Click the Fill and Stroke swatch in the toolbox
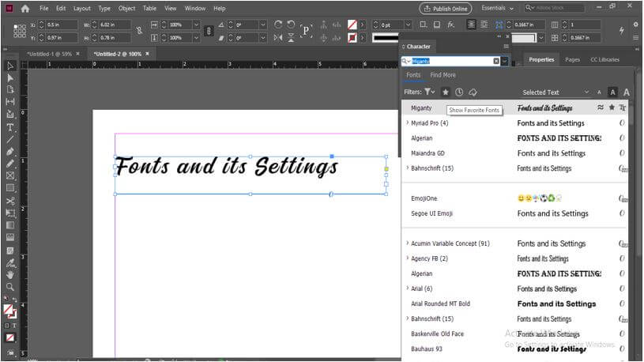The width and height of the screenshot is (644, 362). coord(10,311)
